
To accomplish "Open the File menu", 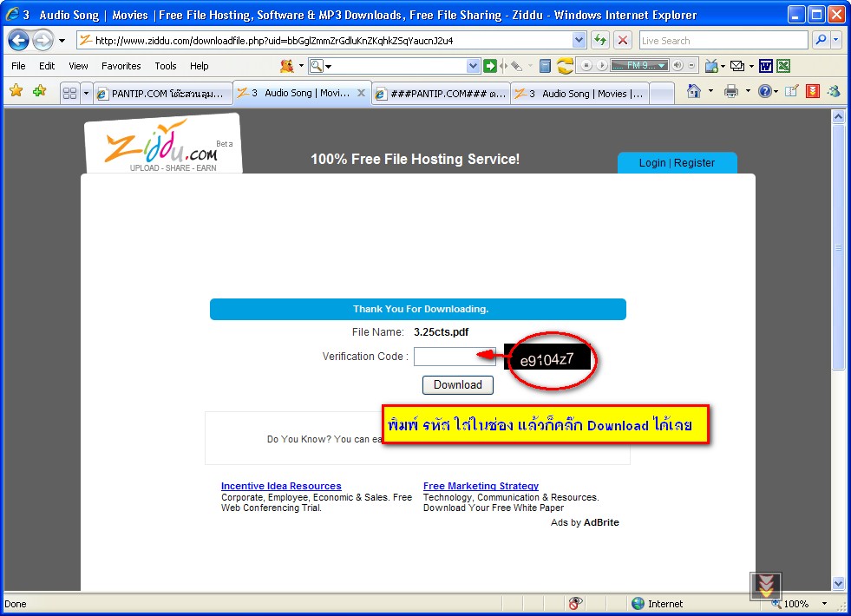I will [18, 66].
